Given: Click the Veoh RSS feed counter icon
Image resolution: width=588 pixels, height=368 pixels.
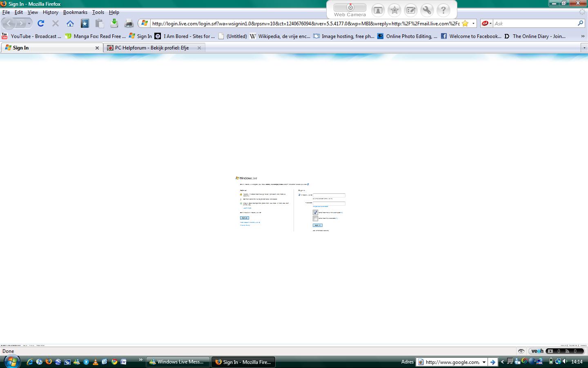Looking at the screenshot, I should pos(567,351).
